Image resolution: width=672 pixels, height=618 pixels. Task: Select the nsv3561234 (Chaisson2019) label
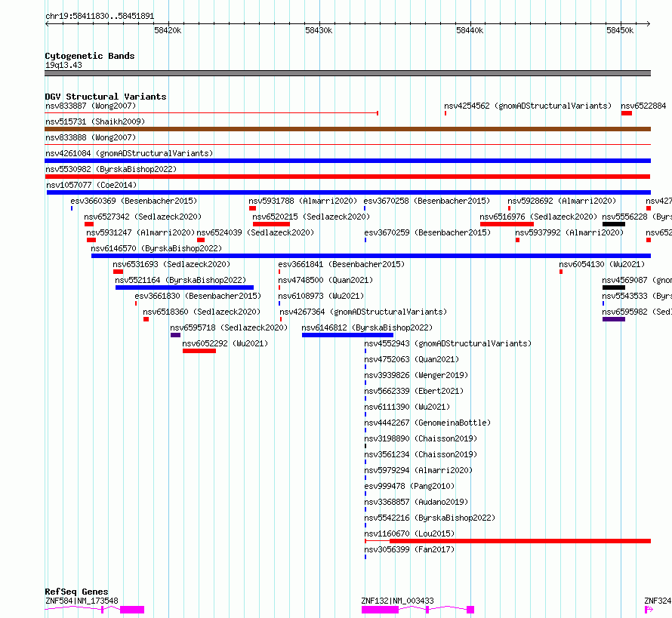click(x=421, y=454)
